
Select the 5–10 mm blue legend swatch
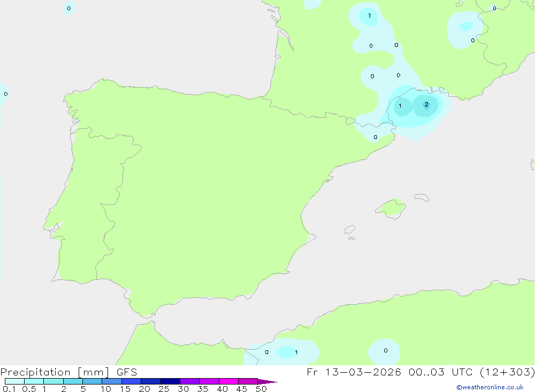[92, 381]
